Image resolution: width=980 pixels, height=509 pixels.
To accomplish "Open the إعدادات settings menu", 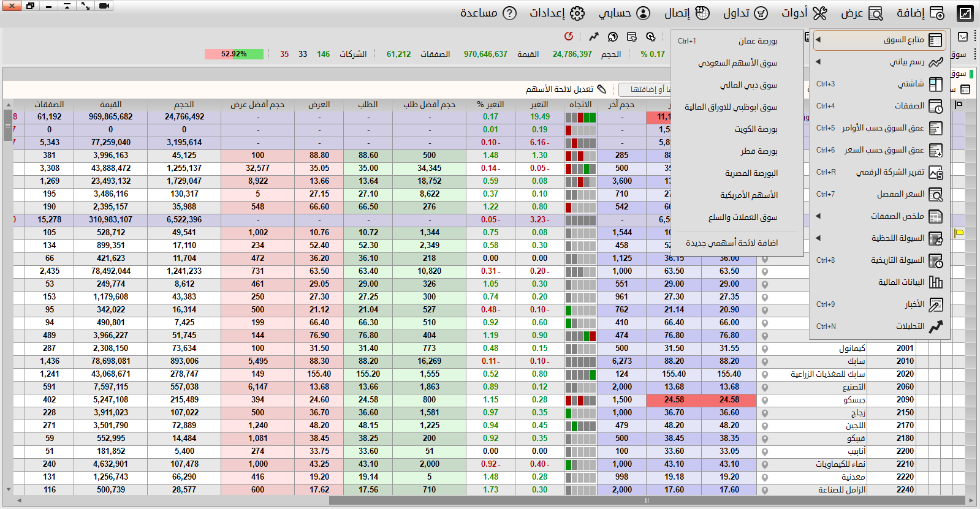I will point(557,13).
